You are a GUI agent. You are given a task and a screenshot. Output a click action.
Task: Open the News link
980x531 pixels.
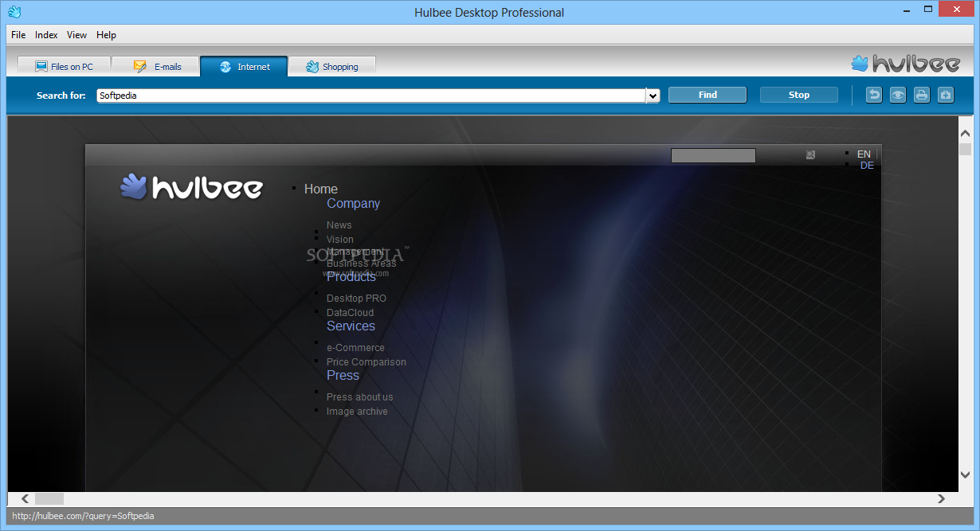pyautogui.click(x=339, y=225)
